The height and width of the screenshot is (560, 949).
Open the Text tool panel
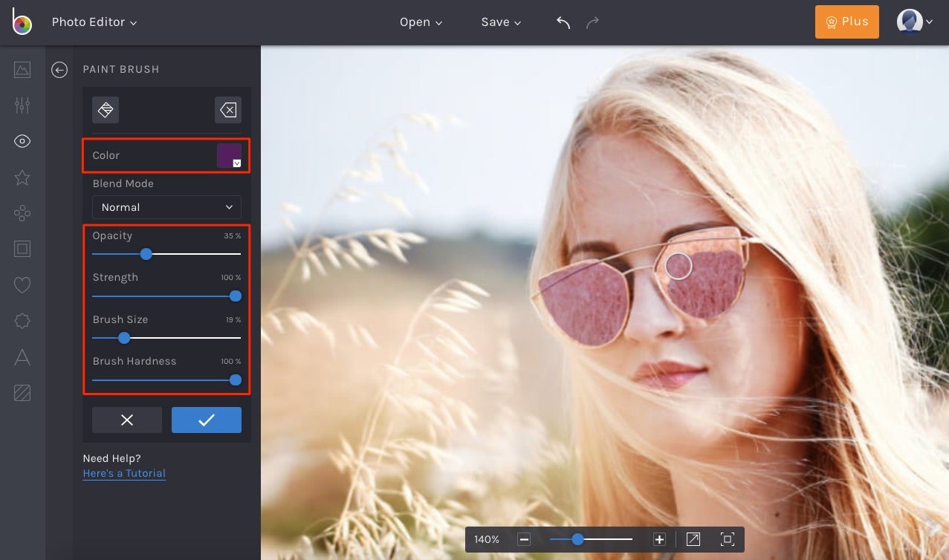point(22,357)
